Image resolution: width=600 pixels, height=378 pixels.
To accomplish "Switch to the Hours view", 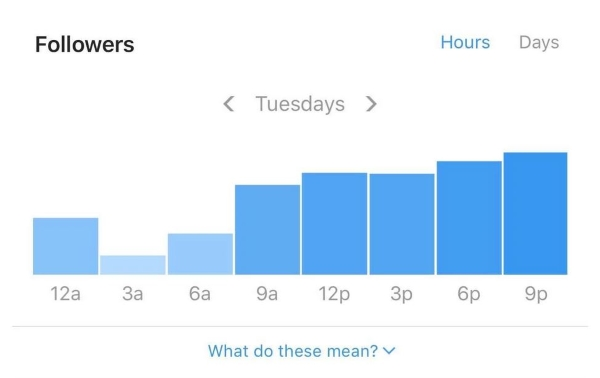I will [x=465, y=42].
